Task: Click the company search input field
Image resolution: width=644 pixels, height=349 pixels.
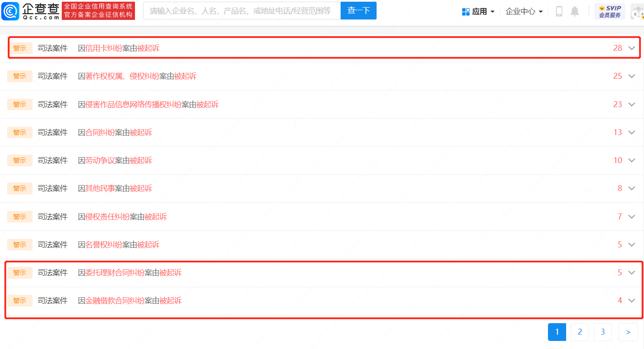Action: pyautogui.click(x=241, y=11)
